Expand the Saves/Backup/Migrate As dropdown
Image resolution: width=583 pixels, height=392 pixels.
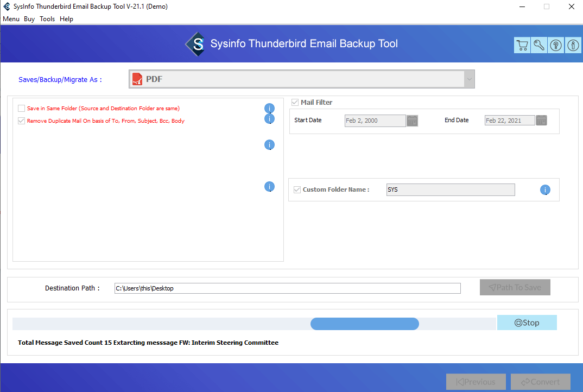tap(469, 79)
